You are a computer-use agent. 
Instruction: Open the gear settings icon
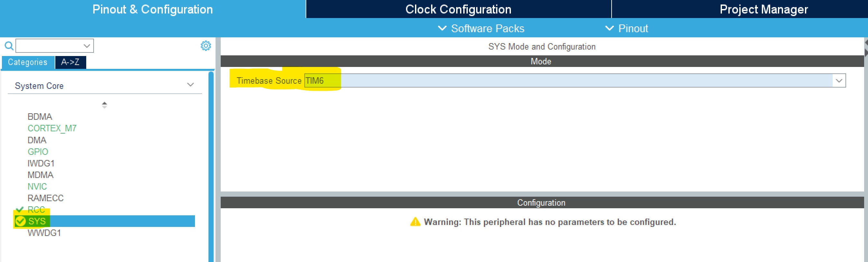tap(206, 45)
